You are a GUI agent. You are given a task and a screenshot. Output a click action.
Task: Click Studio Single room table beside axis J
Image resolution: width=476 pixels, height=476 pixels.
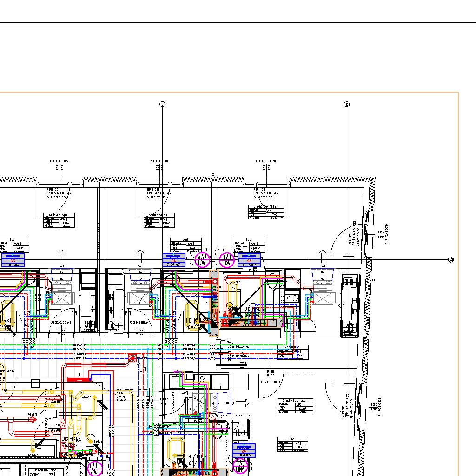tap(159, 220)
